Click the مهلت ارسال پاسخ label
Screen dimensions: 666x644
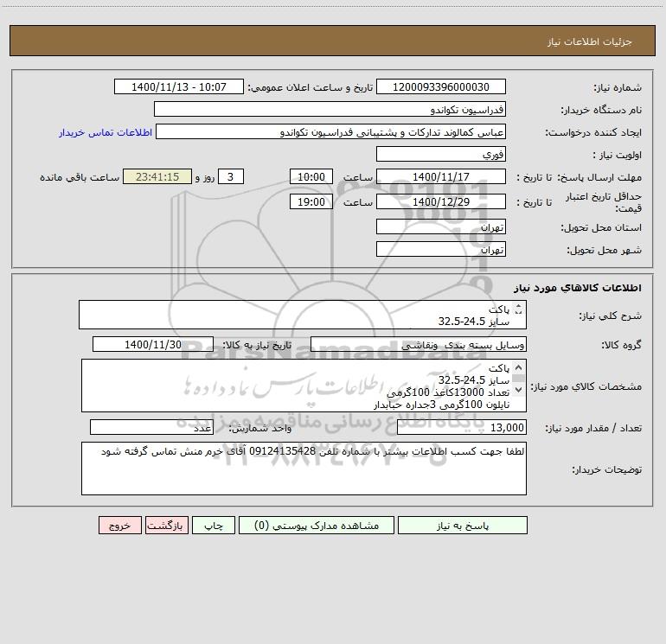tap(599, 177)
